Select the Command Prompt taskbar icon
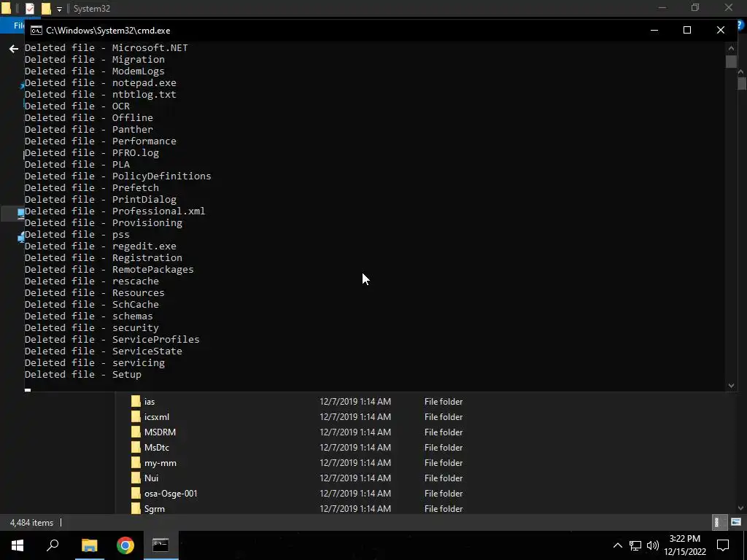The height and width of the screenshot is (560, 747). [x=160, y=545]
